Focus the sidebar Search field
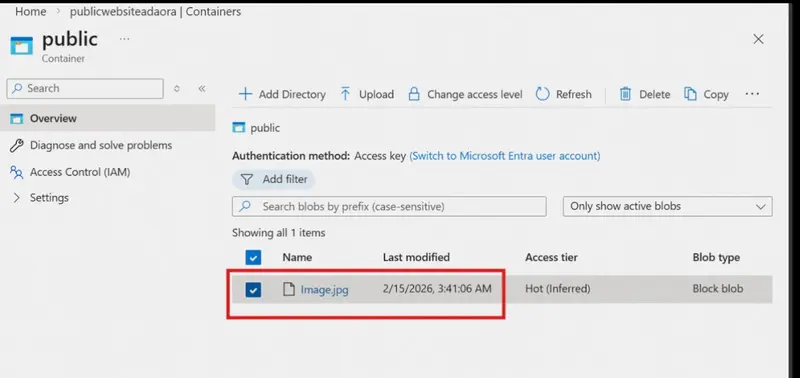The image size is (800, 378). pos(85,89)
